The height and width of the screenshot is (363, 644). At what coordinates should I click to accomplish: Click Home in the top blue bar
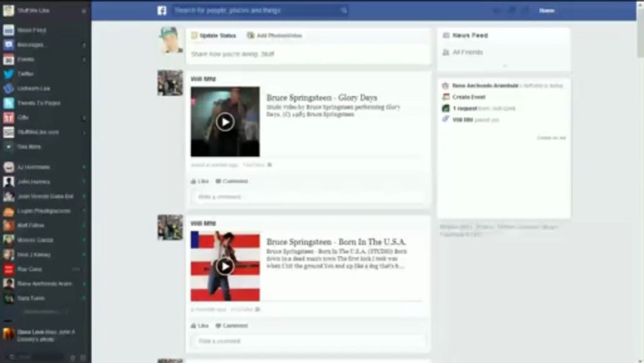[547, 11]
